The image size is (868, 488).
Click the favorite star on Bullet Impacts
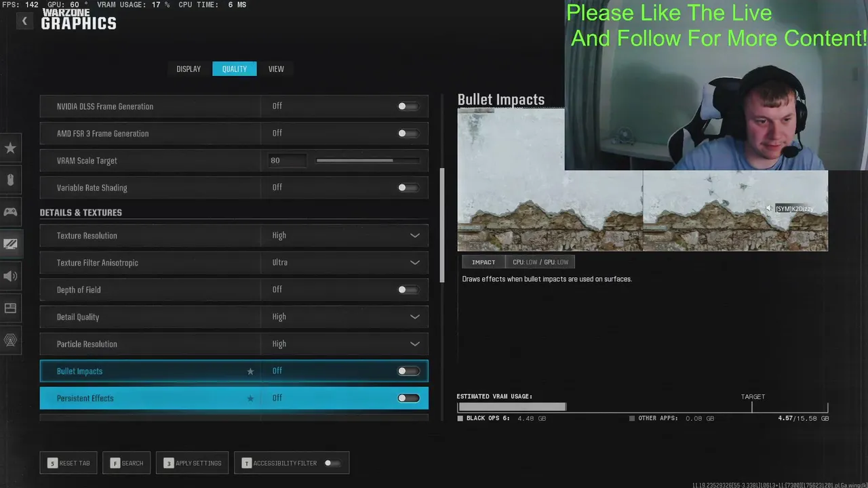(x=250, y=371)
